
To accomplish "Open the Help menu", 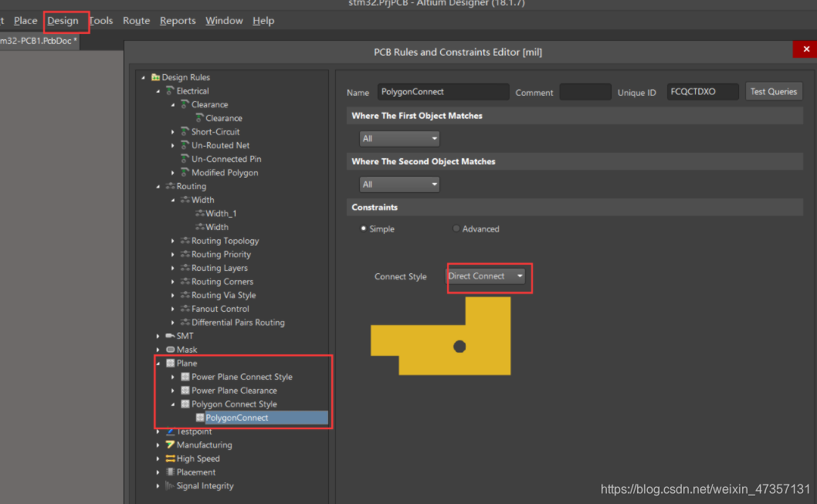I will click(x=263, y=21).
